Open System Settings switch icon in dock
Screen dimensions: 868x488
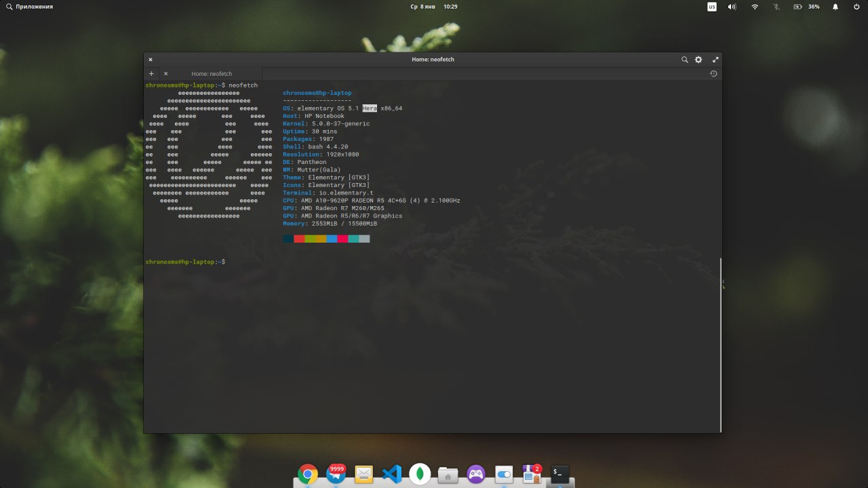(504, 474)
